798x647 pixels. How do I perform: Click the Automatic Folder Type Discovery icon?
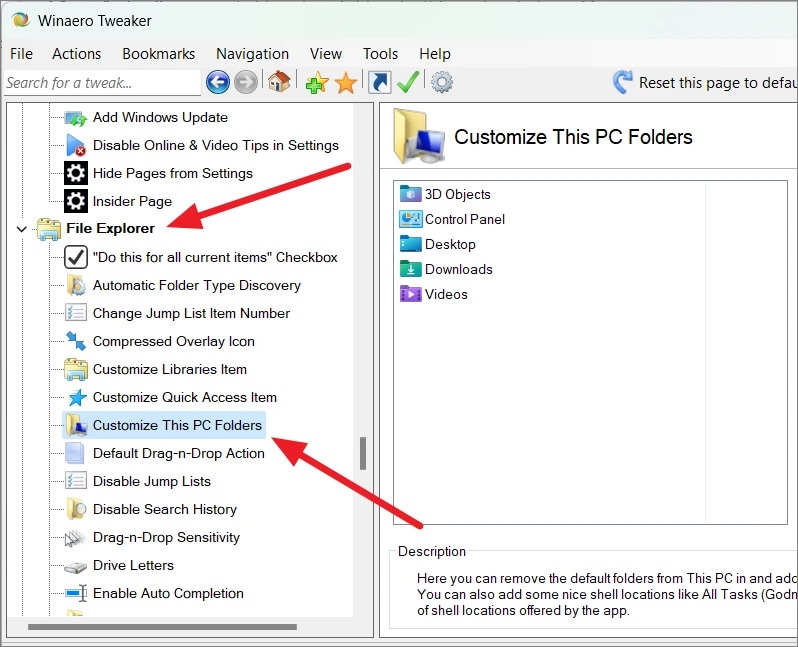click(x=76, y=285)
